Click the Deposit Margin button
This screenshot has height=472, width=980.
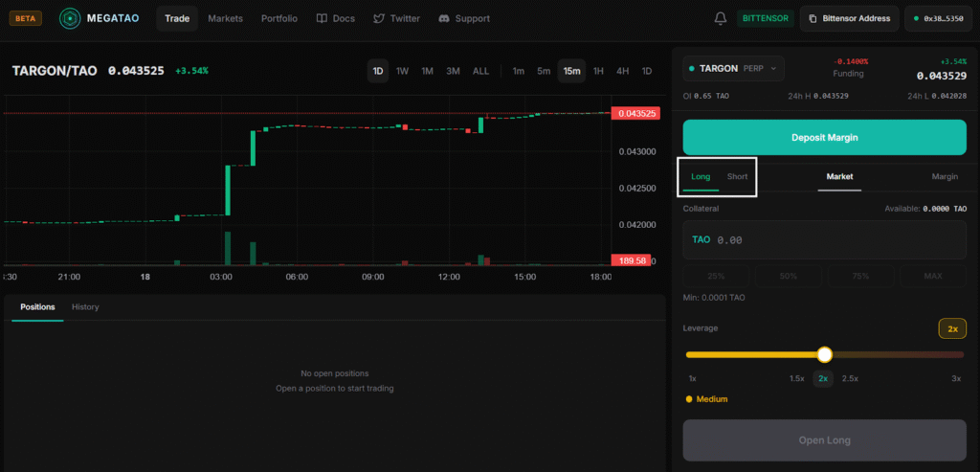tap(824, 137)
